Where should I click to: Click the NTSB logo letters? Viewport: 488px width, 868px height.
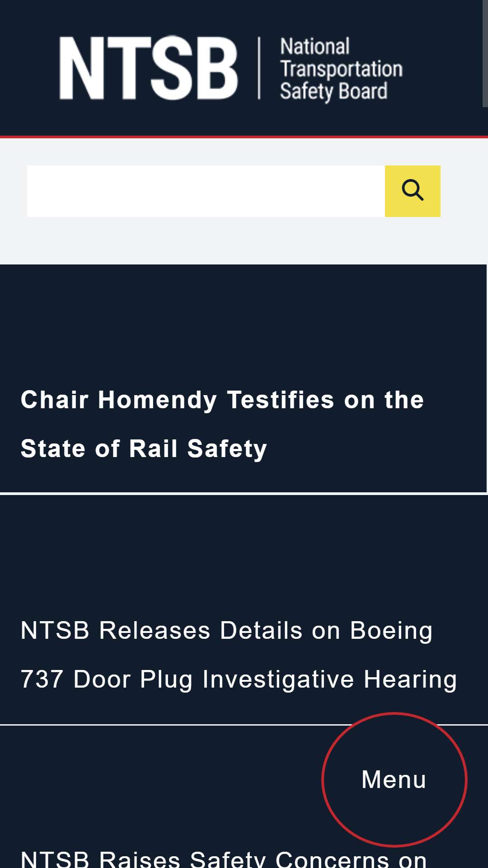point(149,68)
